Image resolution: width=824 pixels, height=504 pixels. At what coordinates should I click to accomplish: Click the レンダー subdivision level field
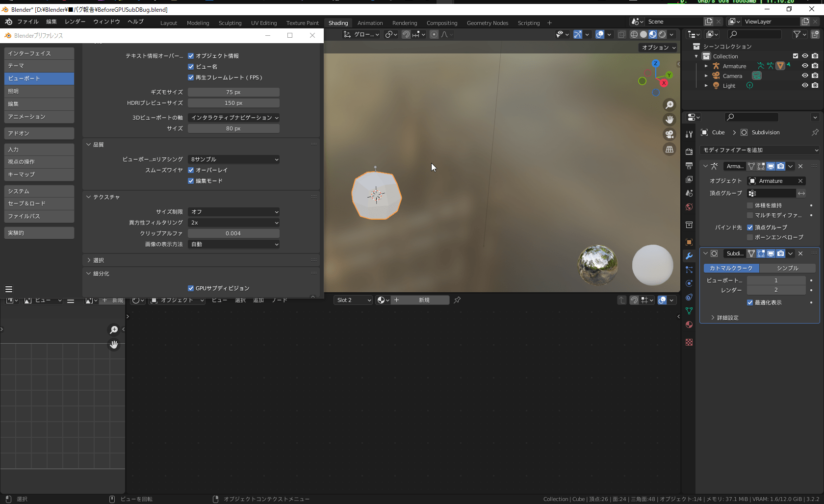[x=776, y=290]
